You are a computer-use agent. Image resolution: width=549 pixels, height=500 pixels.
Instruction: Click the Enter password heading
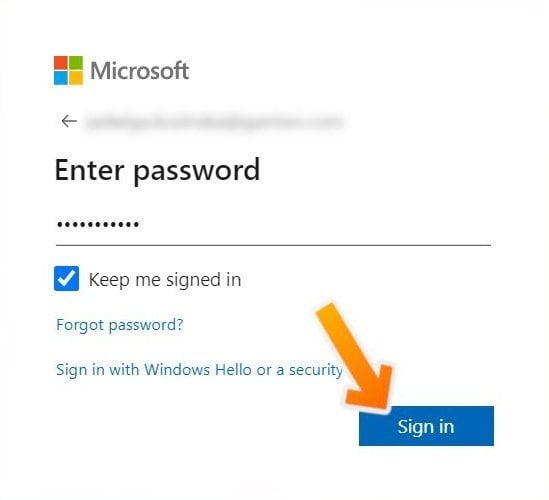(158, 170)
